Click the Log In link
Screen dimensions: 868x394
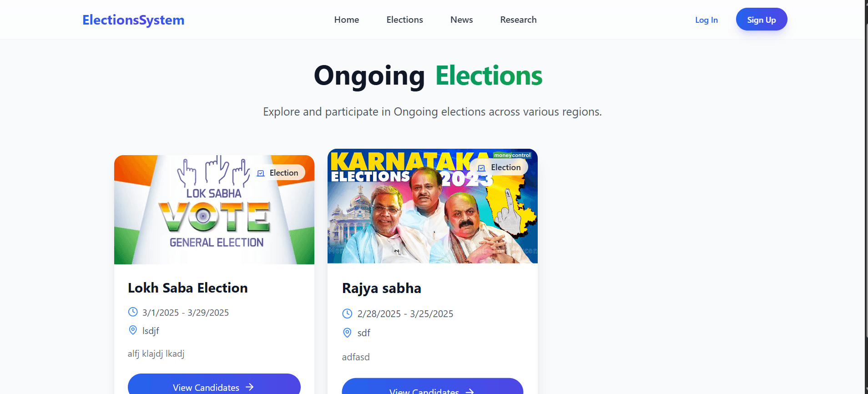706,20
